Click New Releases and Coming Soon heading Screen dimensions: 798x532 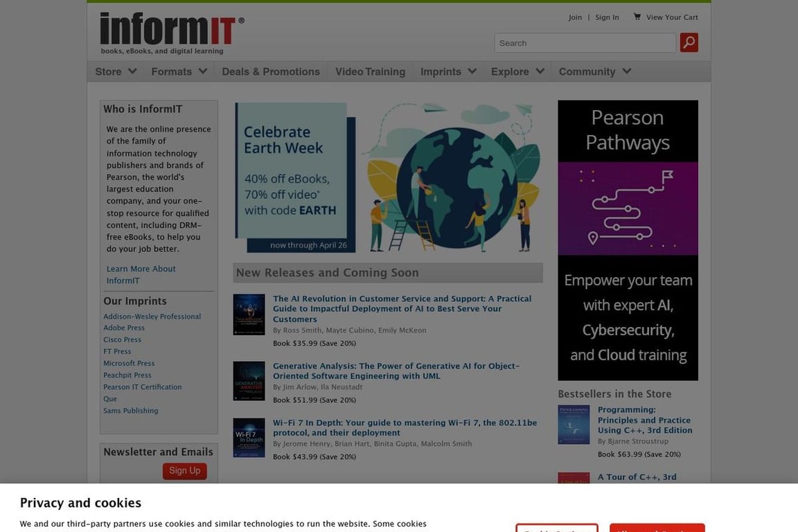coord(327,272)
